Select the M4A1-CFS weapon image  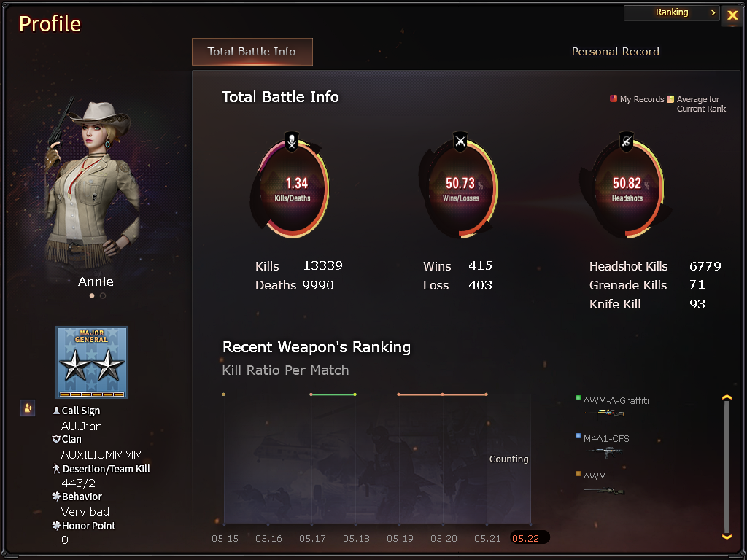click(605, 452)
